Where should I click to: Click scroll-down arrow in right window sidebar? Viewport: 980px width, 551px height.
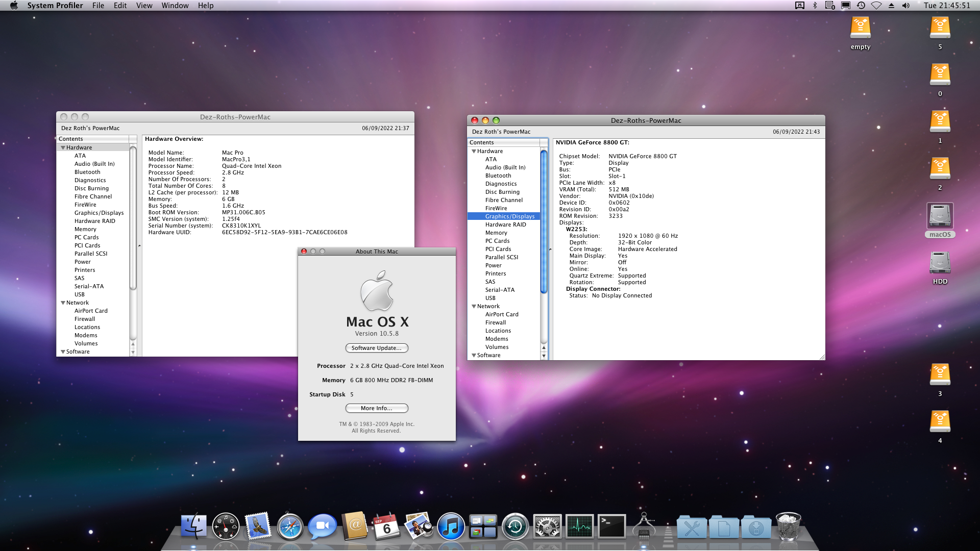544,356
